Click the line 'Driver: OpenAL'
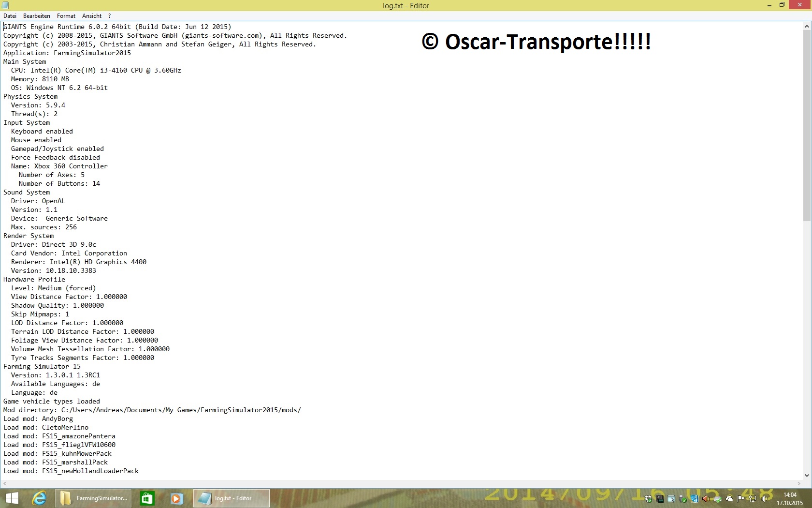Image resolution: width=812 pixels, height=508 pixels. click(38, 201)
